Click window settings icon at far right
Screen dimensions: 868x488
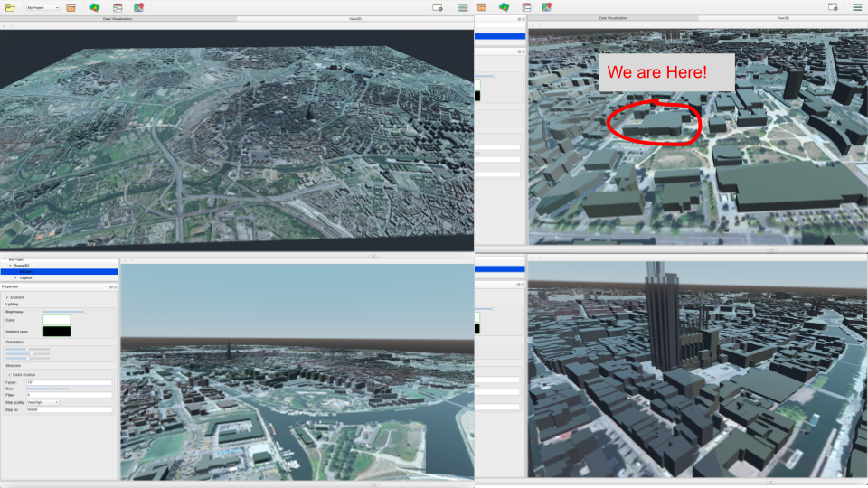tap(833, 7)
